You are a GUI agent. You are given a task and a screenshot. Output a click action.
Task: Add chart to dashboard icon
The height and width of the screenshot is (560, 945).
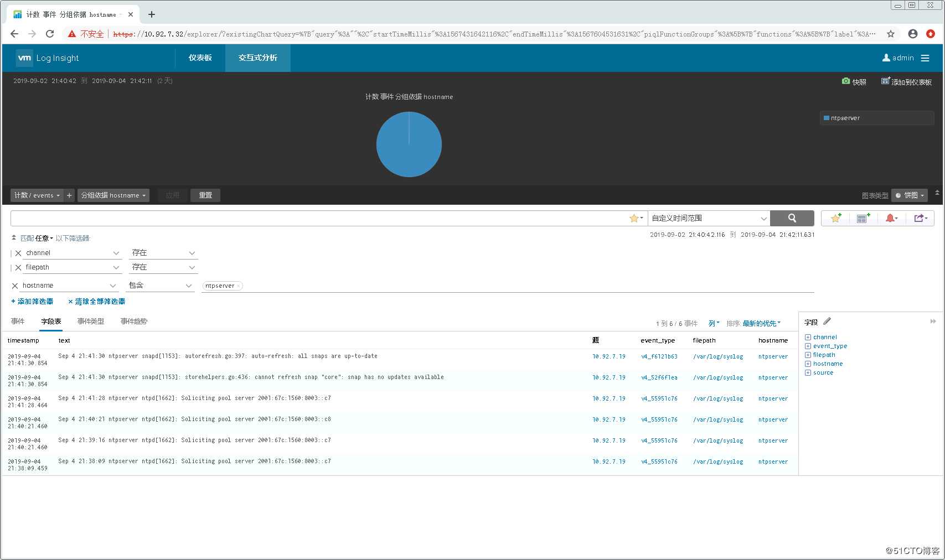pos(886,81)
